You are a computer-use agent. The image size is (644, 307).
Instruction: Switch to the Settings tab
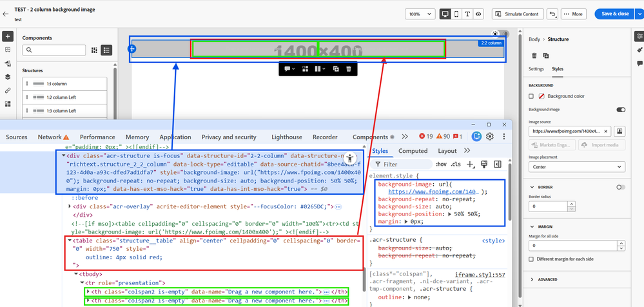click(536, 69)
